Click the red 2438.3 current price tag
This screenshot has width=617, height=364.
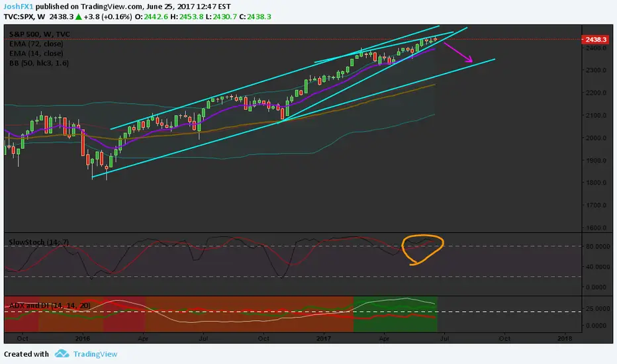[595, 39]
